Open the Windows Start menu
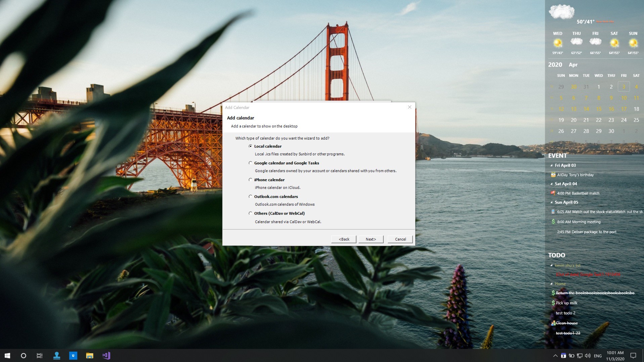Screen dimensions: 644x362 7,355
